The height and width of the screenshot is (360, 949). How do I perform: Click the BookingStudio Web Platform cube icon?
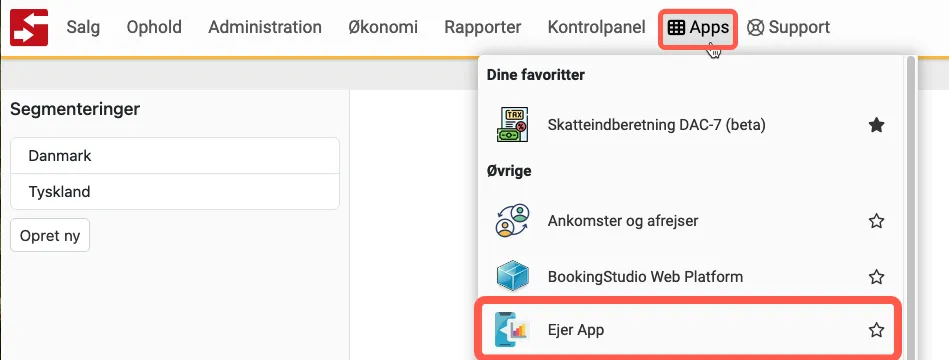click(512, 277)
